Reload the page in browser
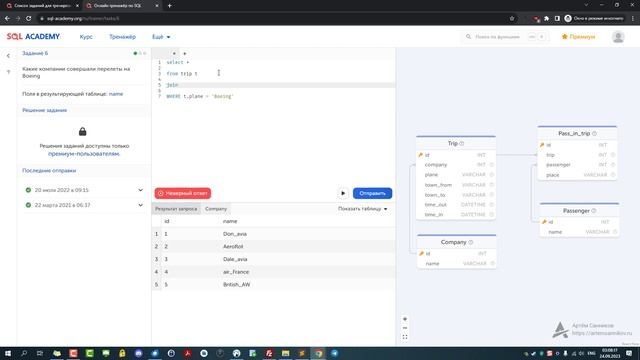Screen dimensions: 640x360 click(28, 18)
